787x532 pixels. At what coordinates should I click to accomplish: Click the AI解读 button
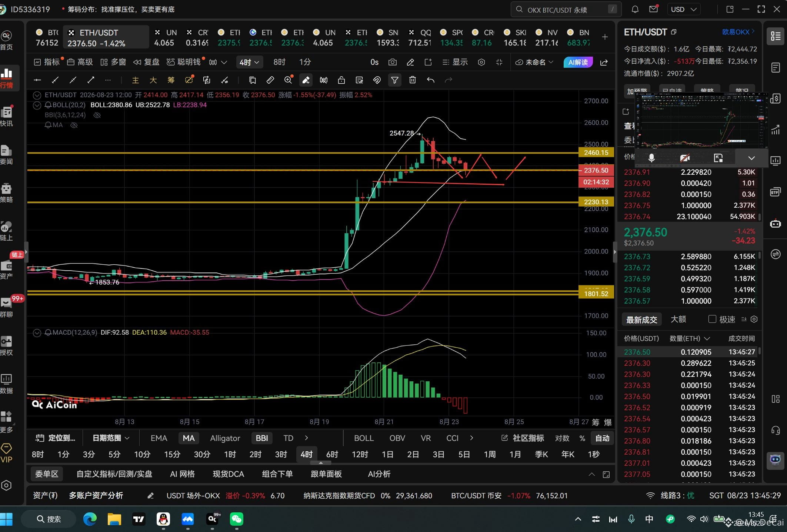click(x=578, y=62)
